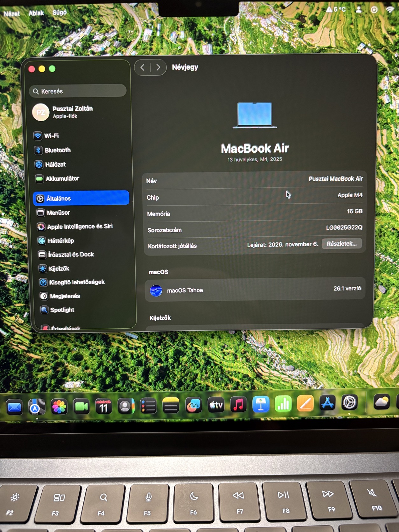This screenshot has width=399, height=532.
Task: Click the 26.1 verzió text
Action: click(x=347, y=289)
